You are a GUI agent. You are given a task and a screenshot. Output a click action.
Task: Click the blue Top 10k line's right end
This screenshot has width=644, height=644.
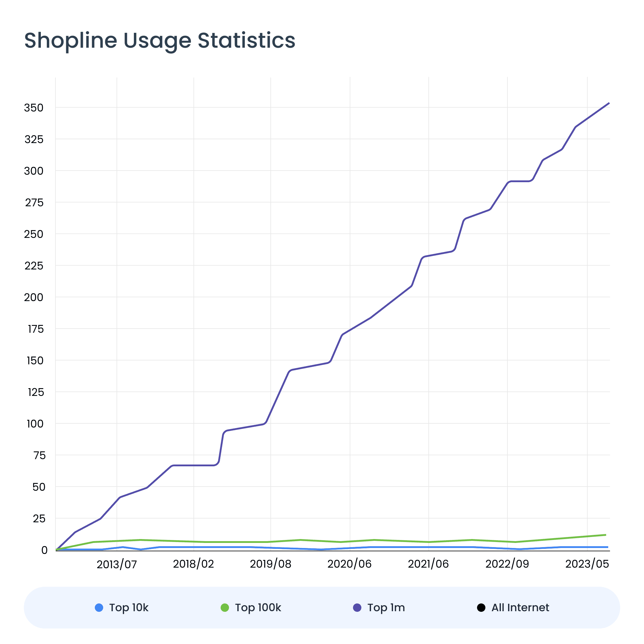click(607, 547)
